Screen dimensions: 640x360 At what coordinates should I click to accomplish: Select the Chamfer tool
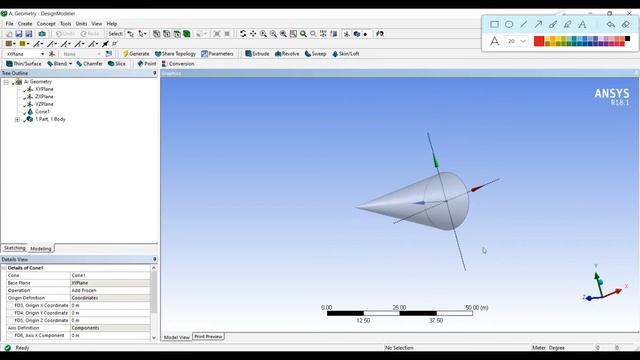[89, 64]
